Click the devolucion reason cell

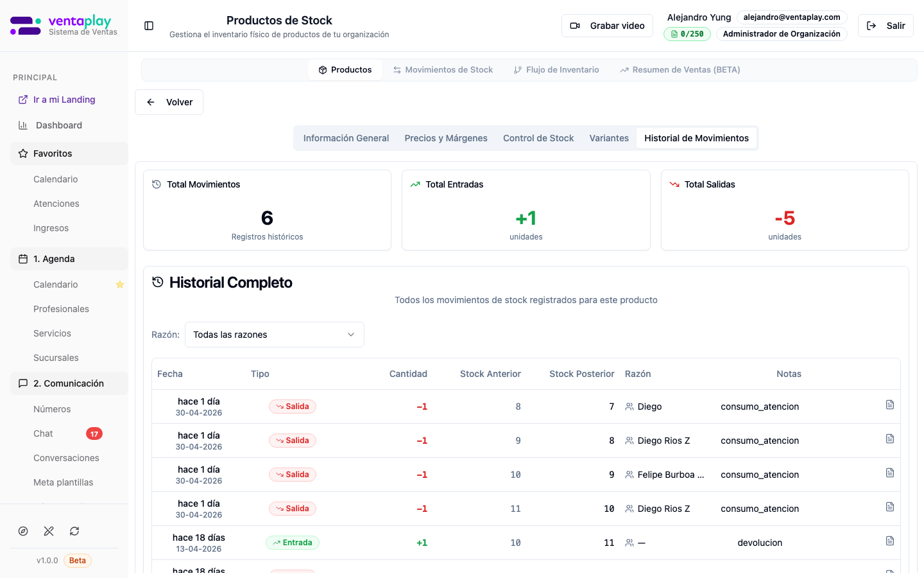click(x=760, y=543)
